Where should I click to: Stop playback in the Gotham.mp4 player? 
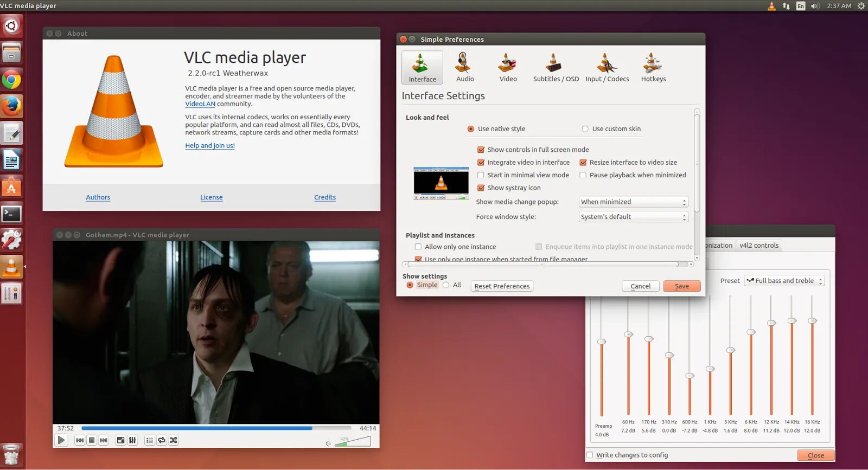pyautogui.click(x=92, y=440)
